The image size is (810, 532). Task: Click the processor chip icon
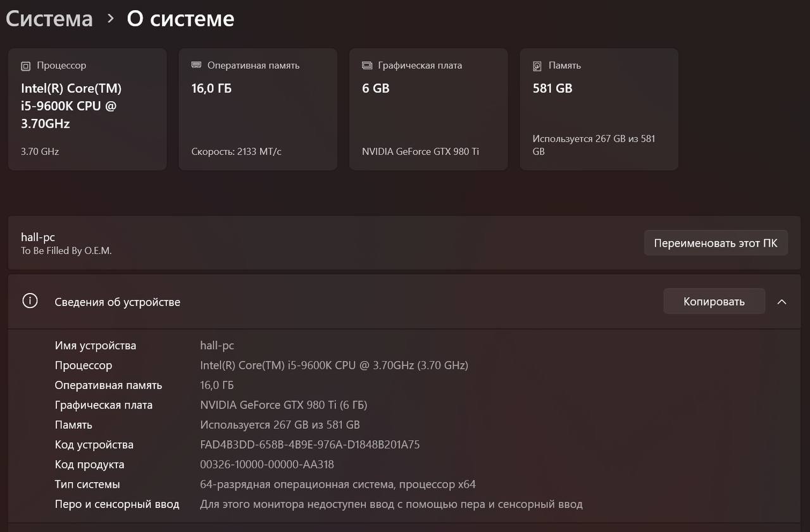pos(25,66)
